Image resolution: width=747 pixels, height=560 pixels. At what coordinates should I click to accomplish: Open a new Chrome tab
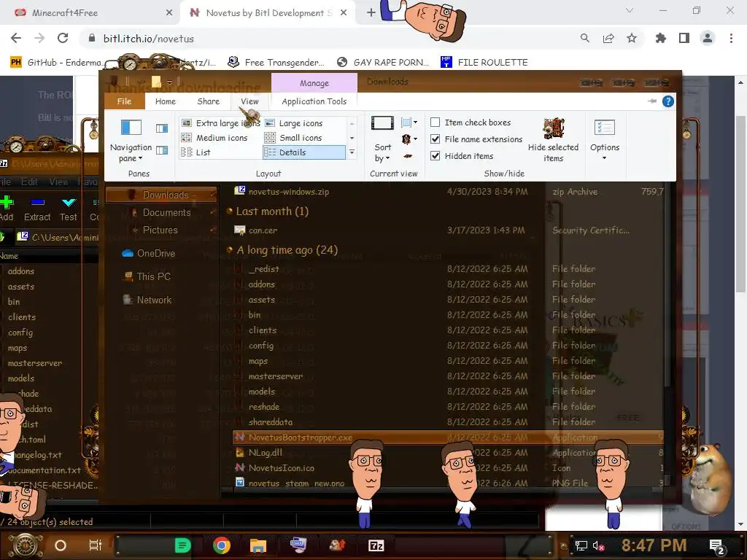[x=371, y=13]
